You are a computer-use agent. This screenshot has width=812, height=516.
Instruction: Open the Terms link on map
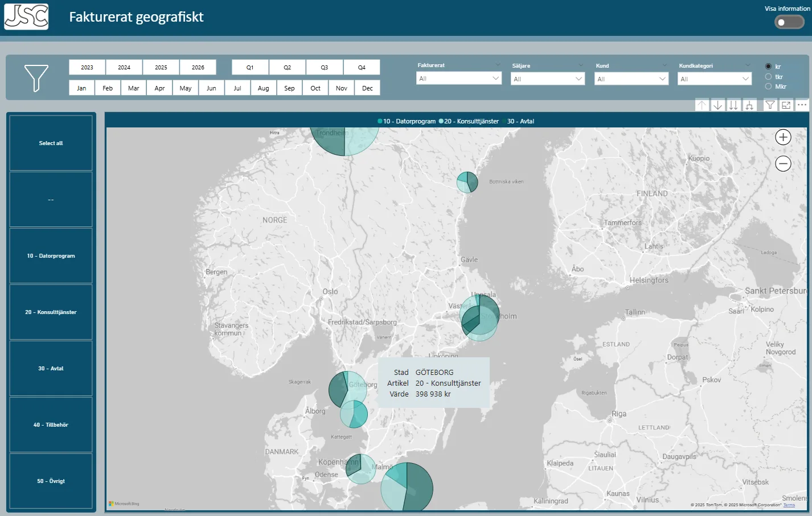789,505
